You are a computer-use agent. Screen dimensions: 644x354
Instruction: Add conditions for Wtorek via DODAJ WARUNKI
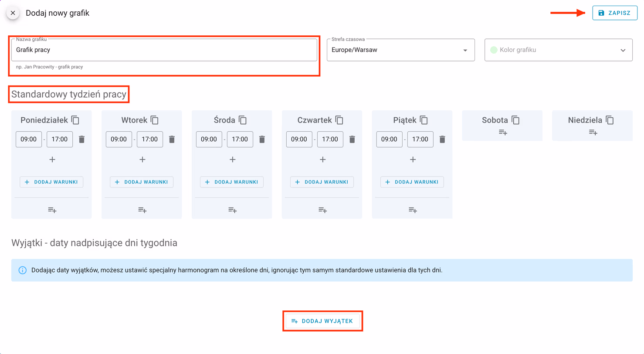pos(142,182)
